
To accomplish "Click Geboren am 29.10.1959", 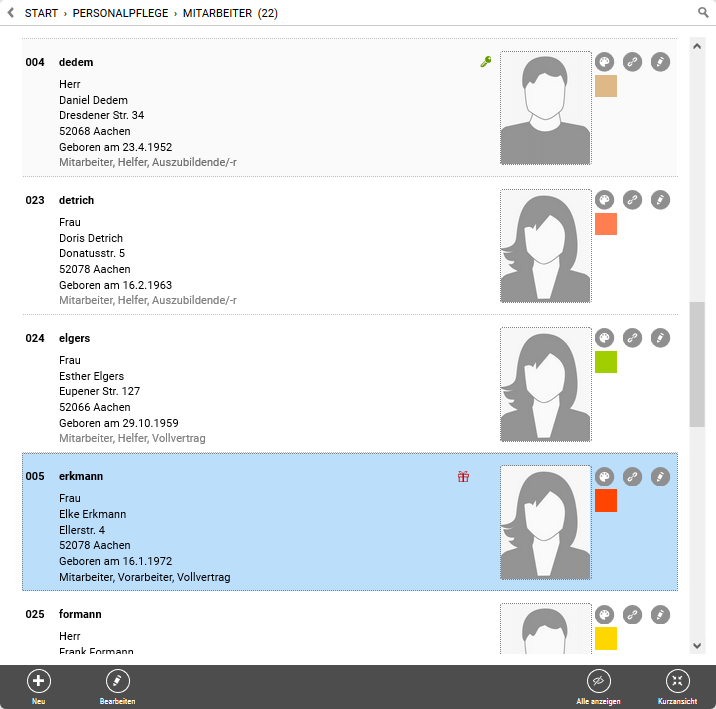I will 119,423.
